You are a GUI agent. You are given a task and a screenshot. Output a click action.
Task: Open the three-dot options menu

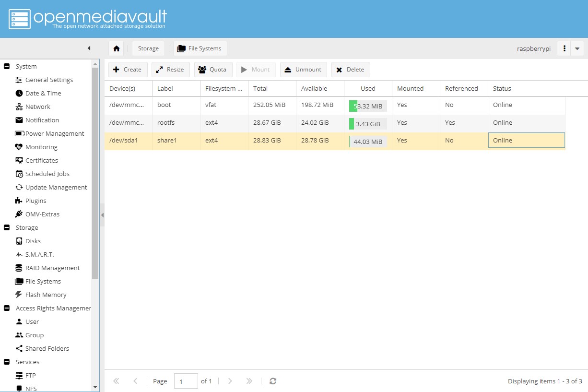(564, 48)
